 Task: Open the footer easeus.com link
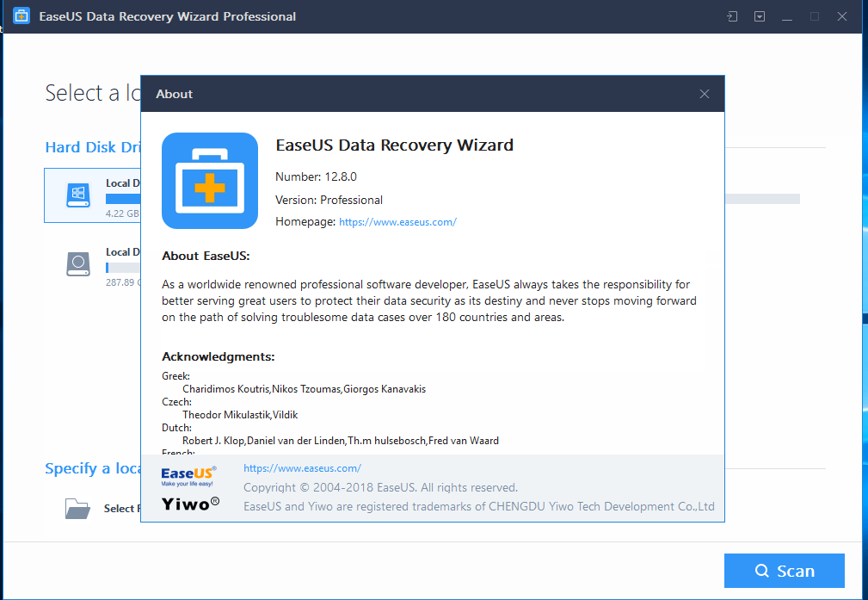(x=302, y=468)
